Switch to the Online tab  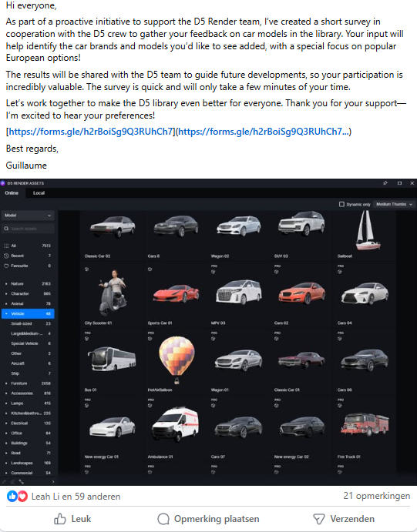[x=12, y=192]
